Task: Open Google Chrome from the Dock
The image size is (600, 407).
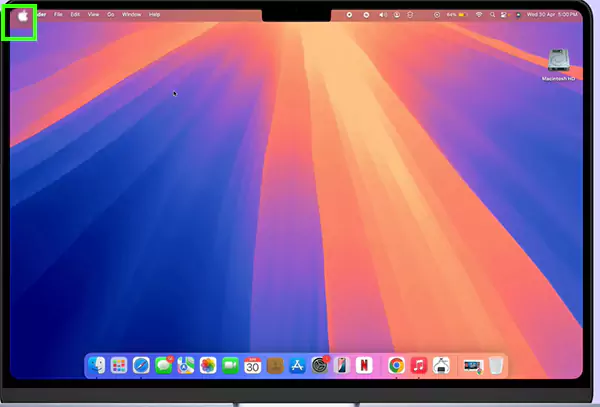Action: (x=397, y=366)
